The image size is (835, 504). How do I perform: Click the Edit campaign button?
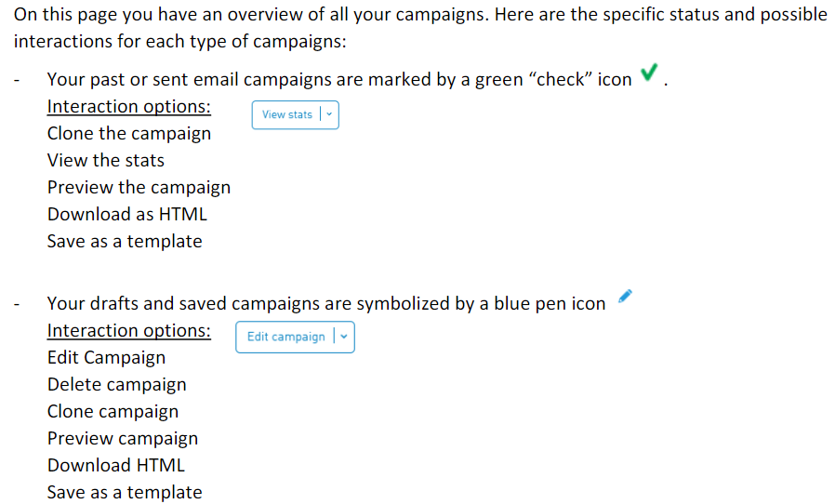pos(286,337)
